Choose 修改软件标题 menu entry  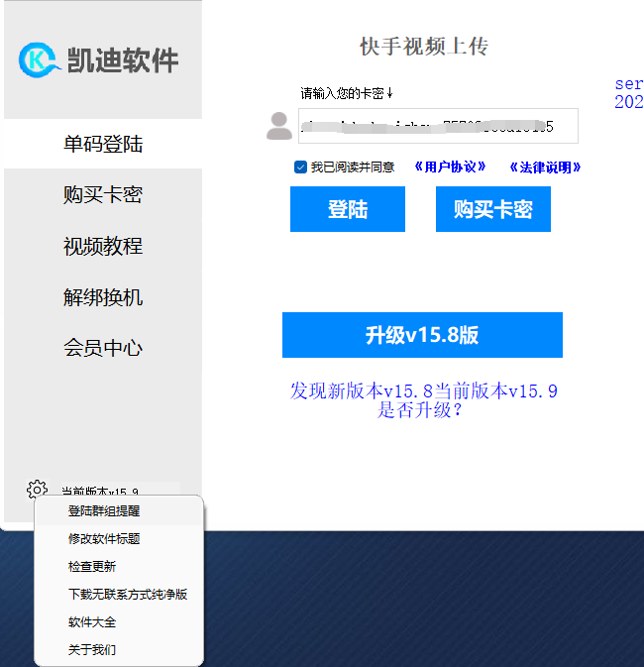pos(119,539)
